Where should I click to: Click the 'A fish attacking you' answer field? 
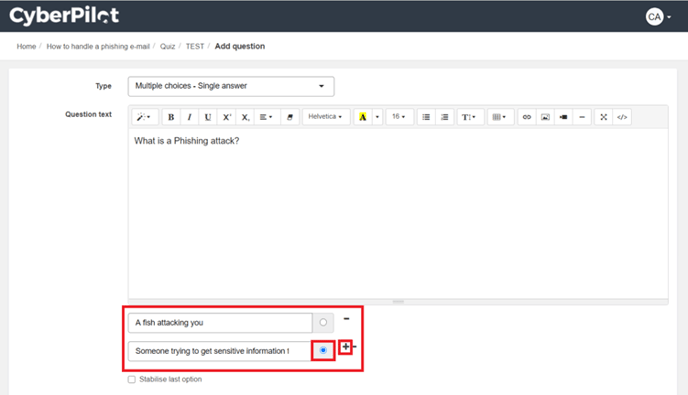pos(220,323)
